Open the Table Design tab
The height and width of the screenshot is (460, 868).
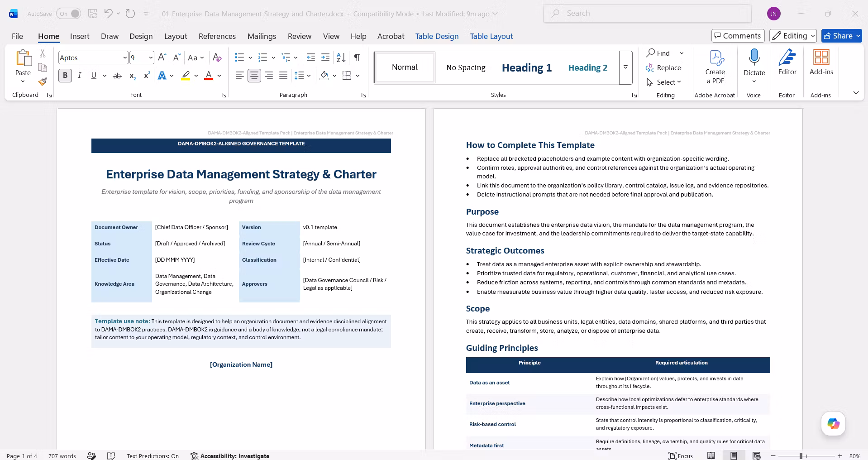(x=437, y=36)
